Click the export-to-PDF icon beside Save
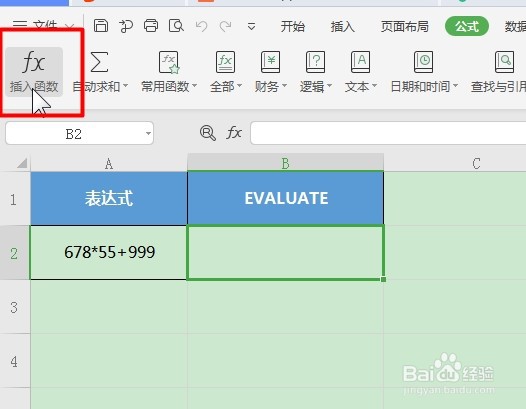The image size is (526, 409). (x=126, y=26)
